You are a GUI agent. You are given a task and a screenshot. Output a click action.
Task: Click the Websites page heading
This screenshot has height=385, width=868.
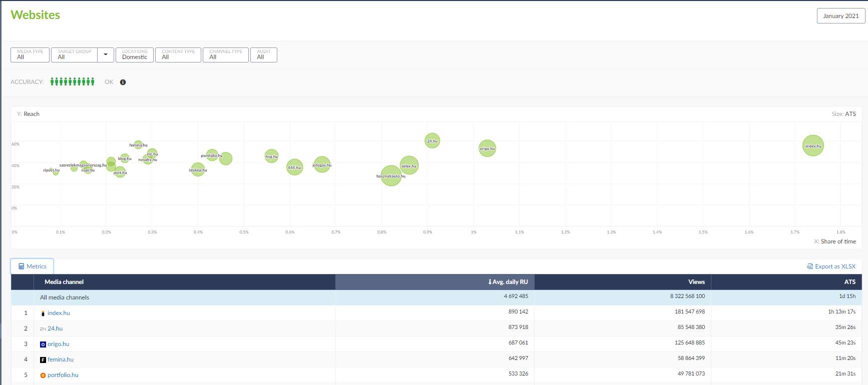pyautogui.click(x=35, y=15)
